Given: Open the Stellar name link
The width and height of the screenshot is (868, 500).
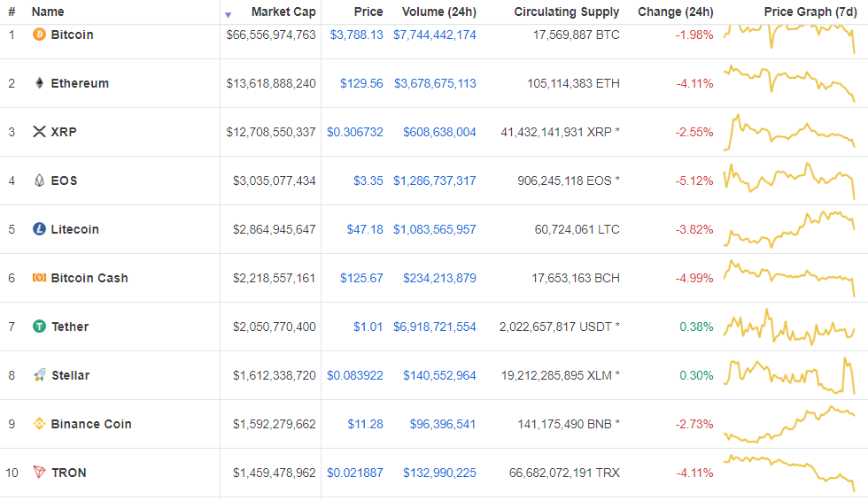Looking at the screenshot, I should click(70, 375).
